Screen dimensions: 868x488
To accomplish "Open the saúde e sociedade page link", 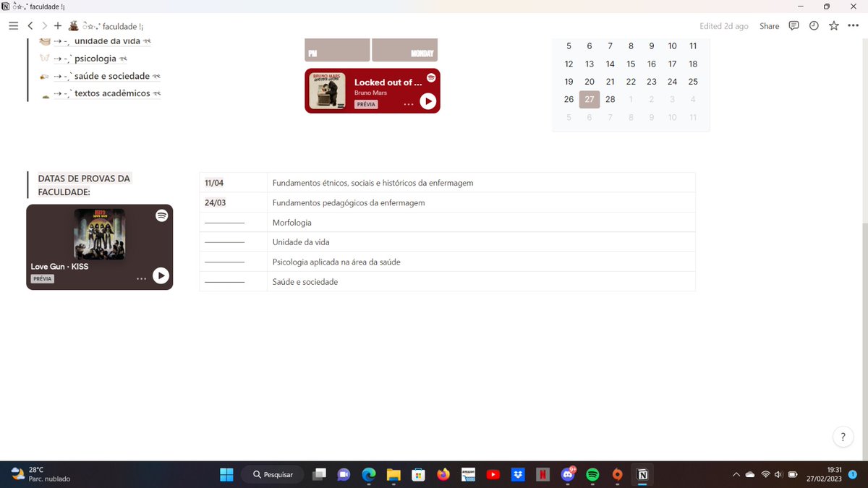I will pos(112,76).
